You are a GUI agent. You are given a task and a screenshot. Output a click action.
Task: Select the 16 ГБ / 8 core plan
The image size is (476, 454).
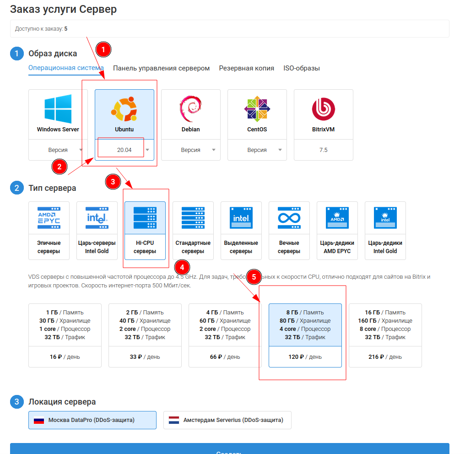(385, 335)
